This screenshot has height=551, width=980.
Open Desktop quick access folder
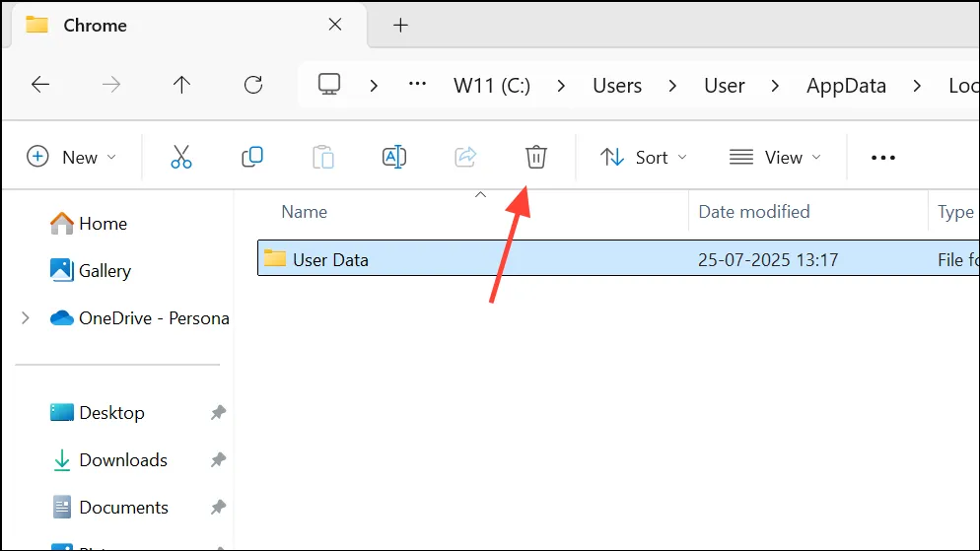[x=97, y=412]
